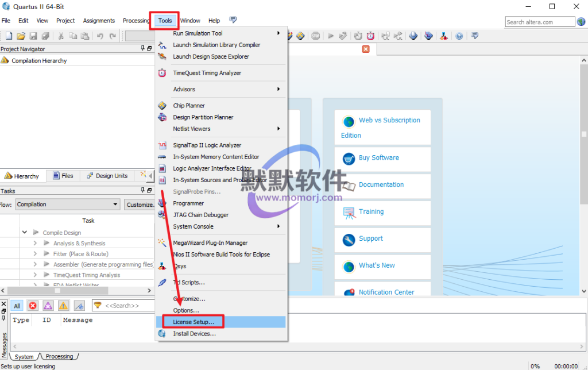
Task: Click the grey timing stopwatch toolbar icon
Action: point(358,36)
